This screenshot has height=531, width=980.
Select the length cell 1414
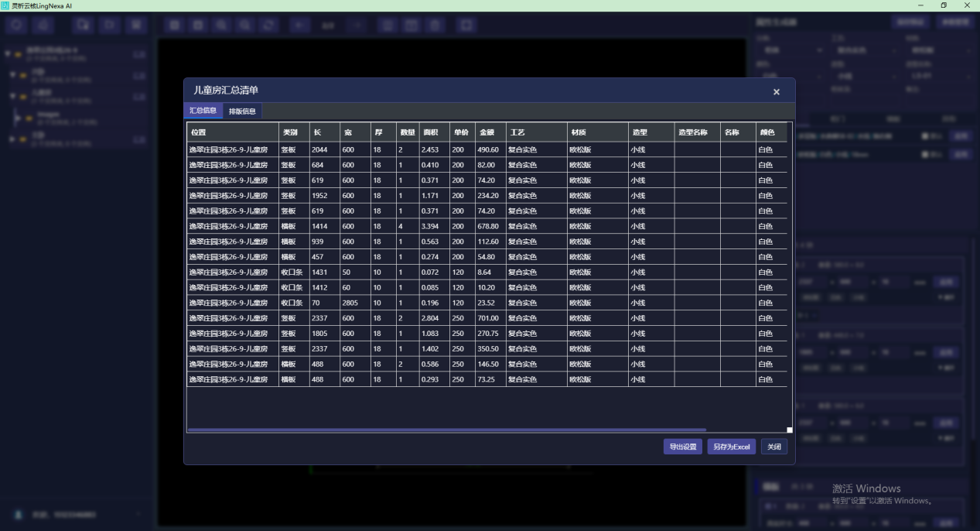point(325,226)
